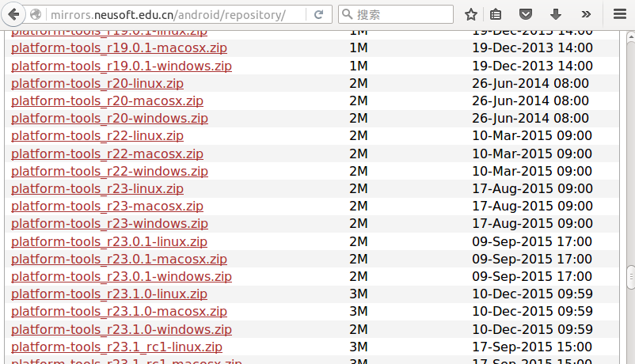Download platform-tools_r22-windows.zip
Image resolution: width=635 pixels, height=364 pixels.
tap(110, 171)
